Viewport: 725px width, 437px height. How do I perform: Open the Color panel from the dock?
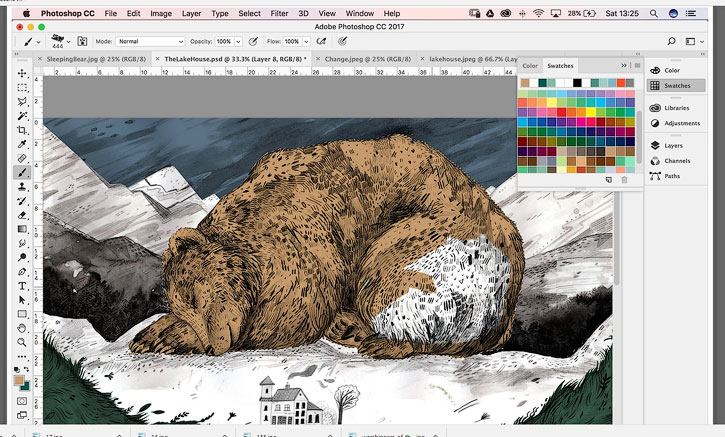(x=672, y=71)
